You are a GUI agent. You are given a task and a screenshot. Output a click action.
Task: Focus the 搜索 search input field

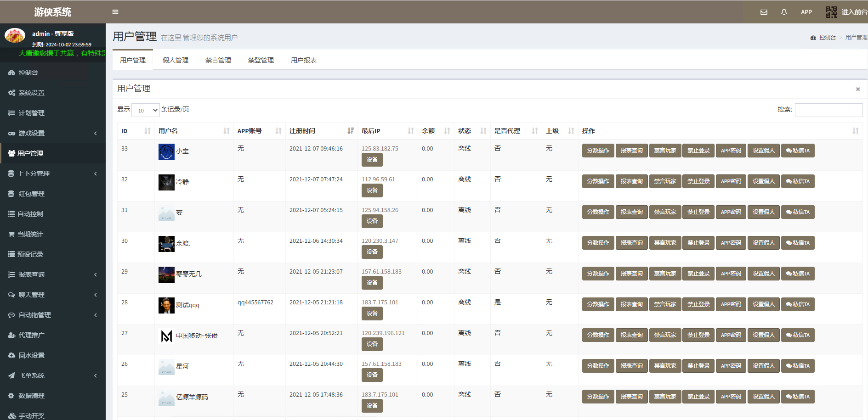[828, 110]
